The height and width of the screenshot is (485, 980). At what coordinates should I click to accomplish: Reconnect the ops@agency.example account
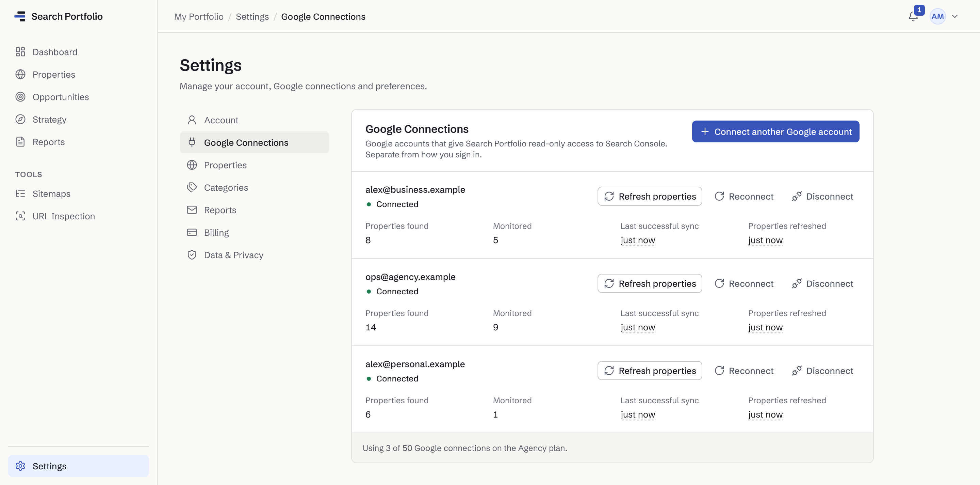[744, 283]
